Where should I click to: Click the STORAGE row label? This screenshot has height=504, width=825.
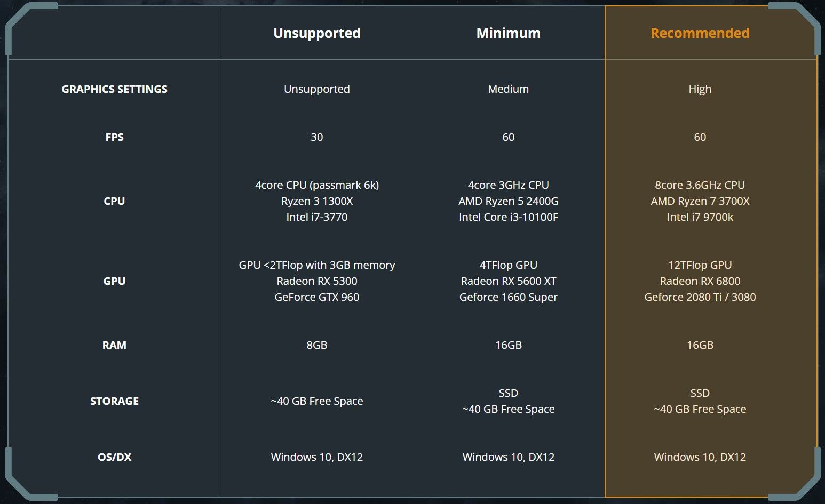114,401
